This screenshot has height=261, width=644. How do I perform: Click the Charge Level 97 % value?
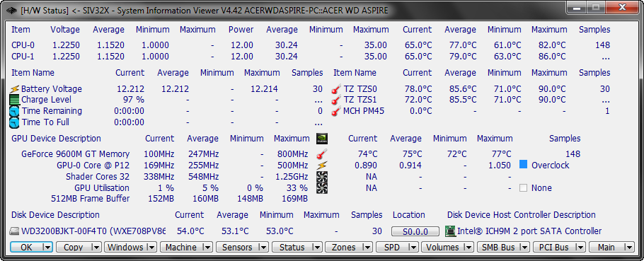point(134,100)
